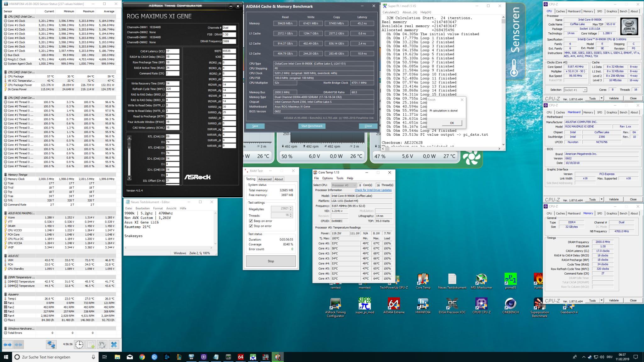The image size is (644, 362).
Task: Open About tab in RAM Test
Action: [279, 179]
